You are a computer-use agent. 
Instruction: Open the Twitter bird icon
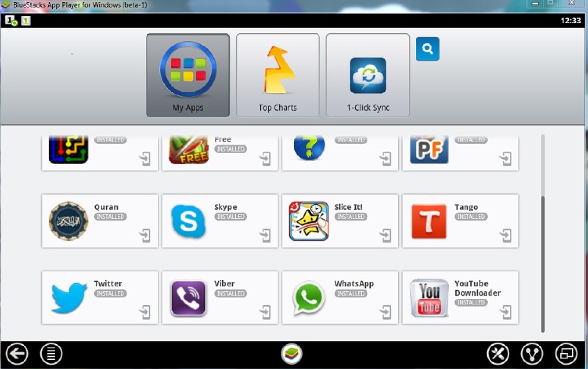[69, 298]
